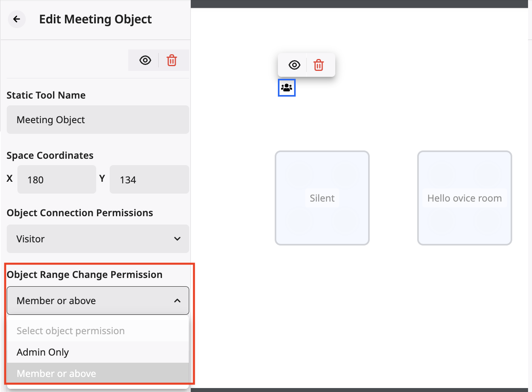
Task: Open the Visitor connection permissions dropdown
Action: (91, 239)
